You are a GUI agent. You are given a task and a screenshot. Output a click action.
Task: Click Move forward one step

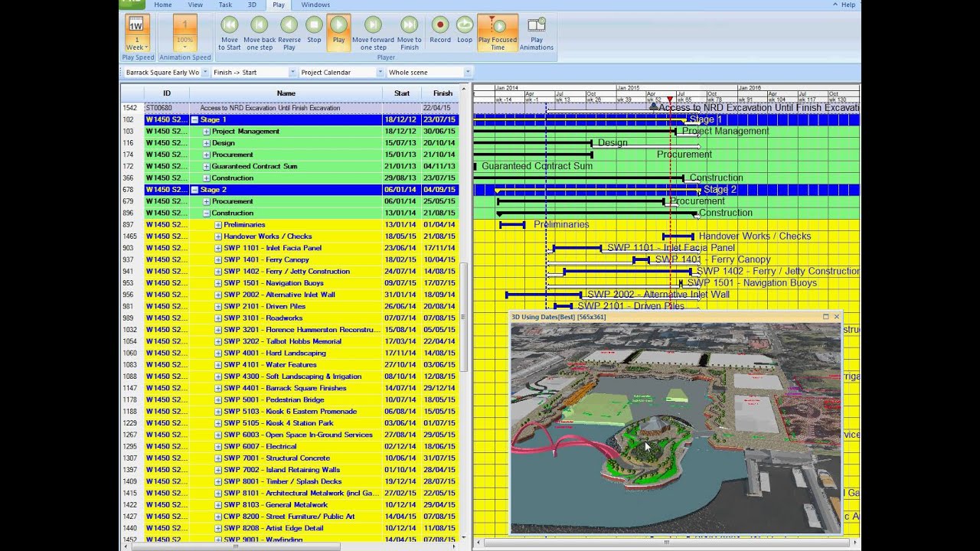(373, 33)
